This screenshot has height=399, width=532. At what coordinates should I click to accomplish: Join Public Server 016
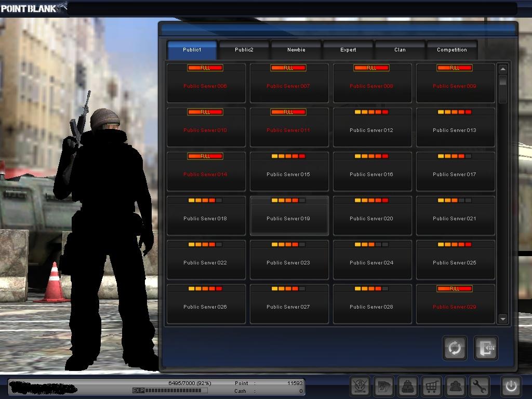pyautogui.click(x=372, y=171)
